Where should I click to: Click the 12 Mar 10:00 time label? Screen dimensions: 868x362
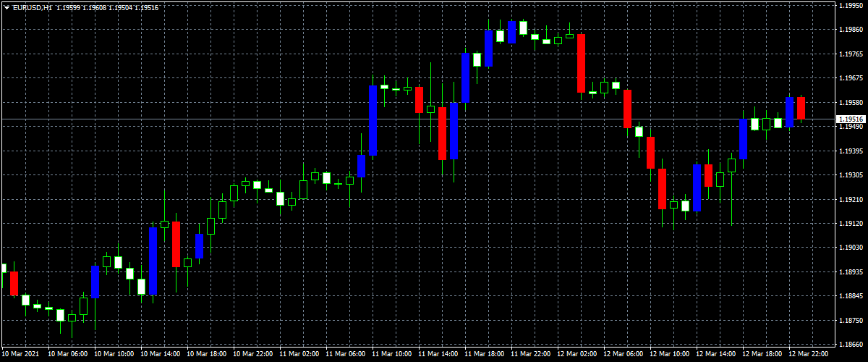(x=671, y=355)
